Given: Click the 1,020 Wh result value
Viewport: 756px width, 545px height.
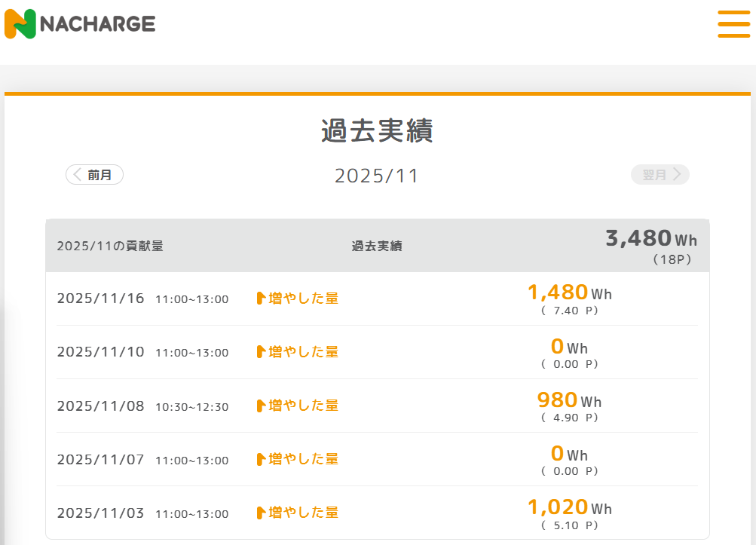Looking at the screenshot, I should (569, 507).
